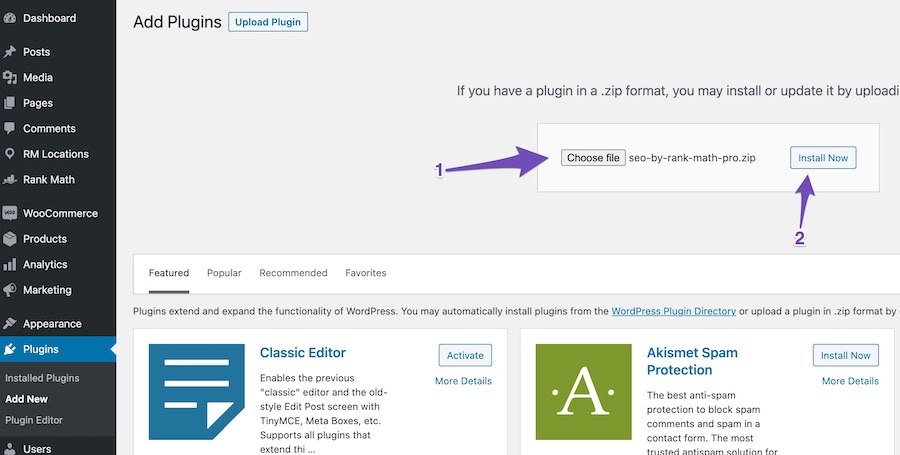Activate the Classic Editor plugin

pos(465,355)
